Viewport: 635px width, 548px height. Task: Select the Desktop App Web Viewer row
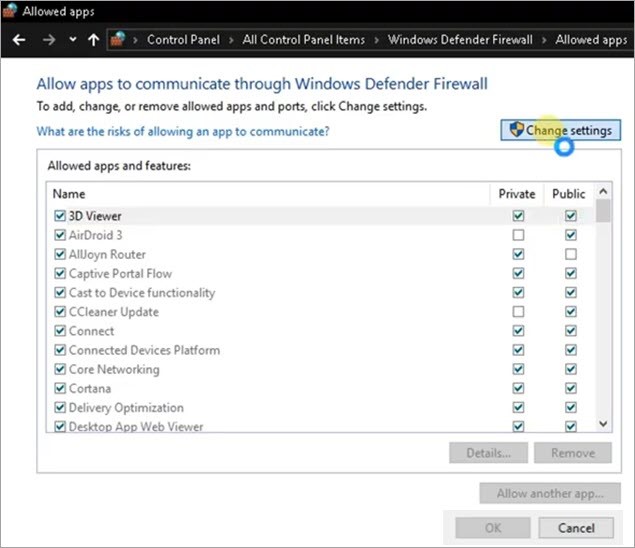coord(322,426)
